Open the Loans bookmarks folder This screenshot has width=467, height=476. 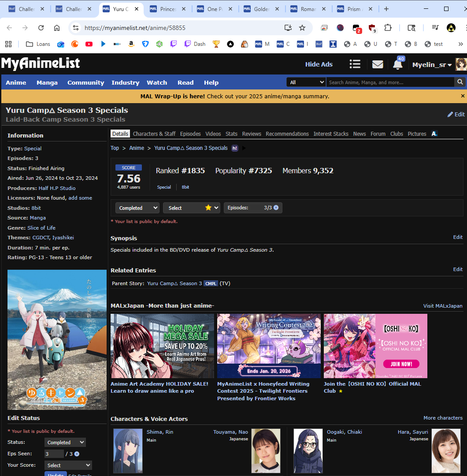[x=38, y=44]
